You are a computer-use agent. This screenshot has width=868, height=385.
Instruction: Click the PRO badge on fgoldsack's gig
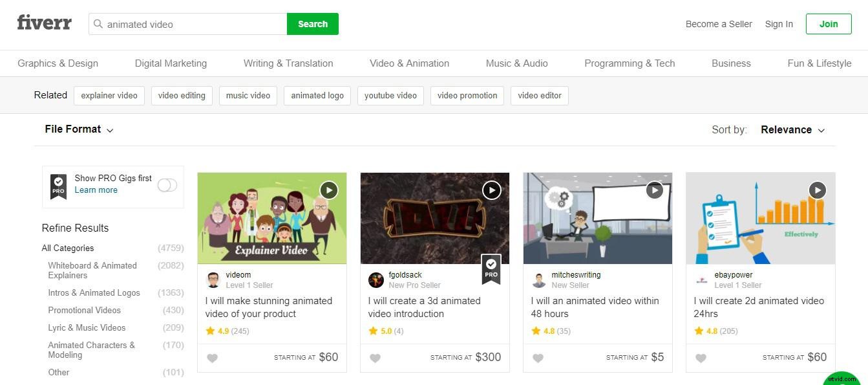point(491,269)
